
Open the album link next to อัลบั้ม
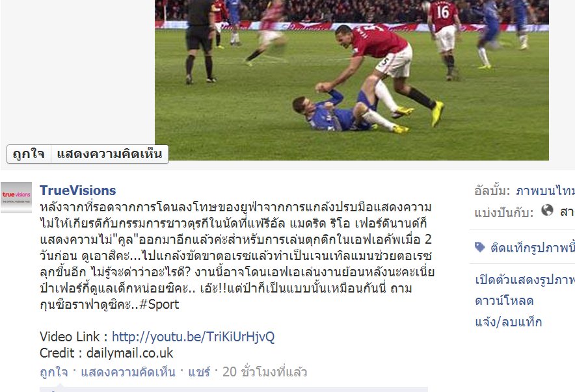click(x=545, y=191)
